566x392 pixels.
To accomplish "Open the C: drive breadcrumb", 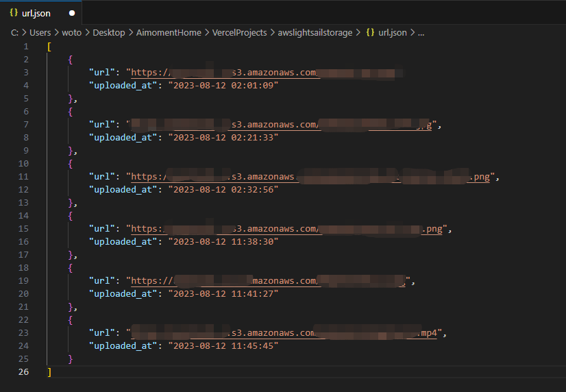I will click(x=14, y=32).
